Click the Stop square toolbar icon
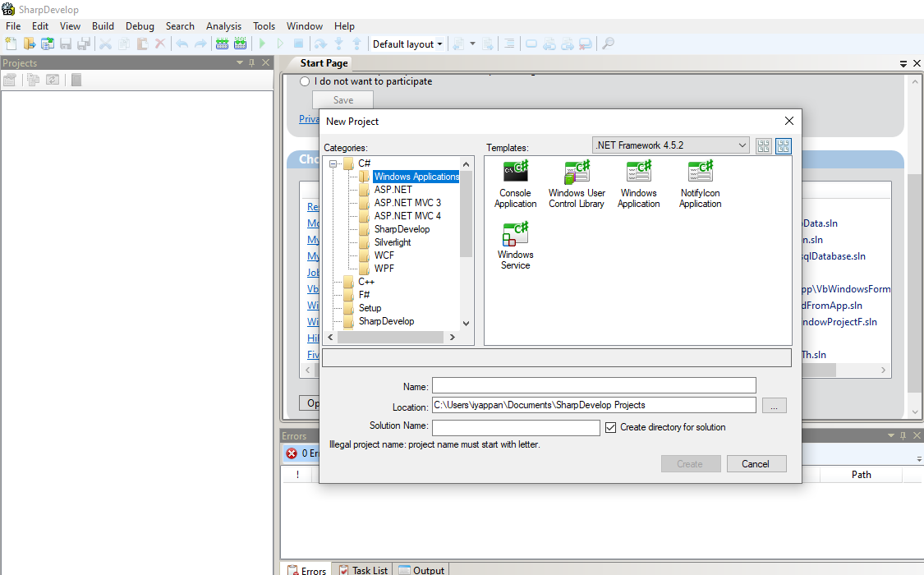This screenshot has height=575, width=924. point(299,44)
